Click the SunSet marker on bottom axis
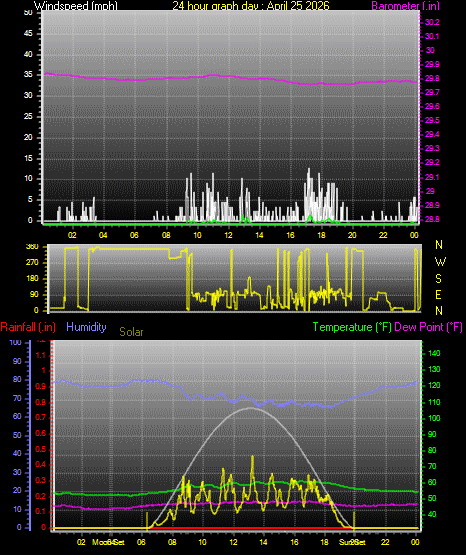 coord(352,542)
